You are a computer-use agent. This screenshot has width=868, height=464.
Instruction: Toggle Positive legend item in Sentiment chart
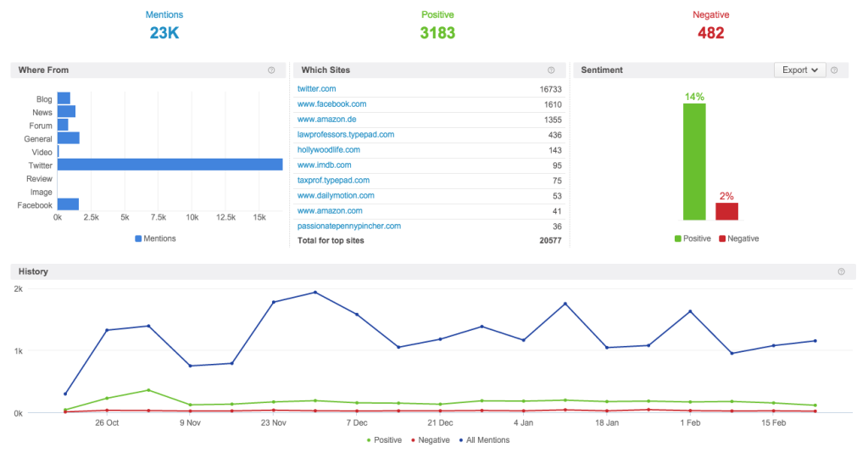(x=693, y=238)
